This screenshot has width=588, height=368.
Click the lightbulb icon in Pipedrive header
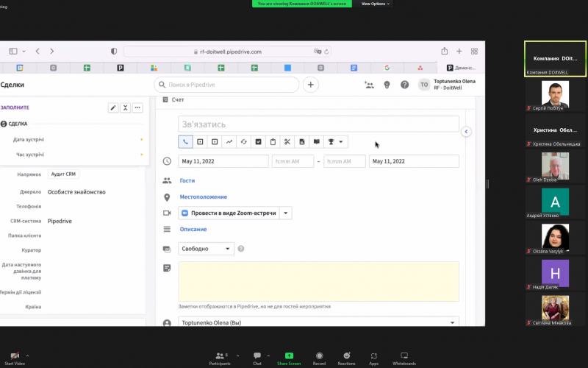(387, 85)
